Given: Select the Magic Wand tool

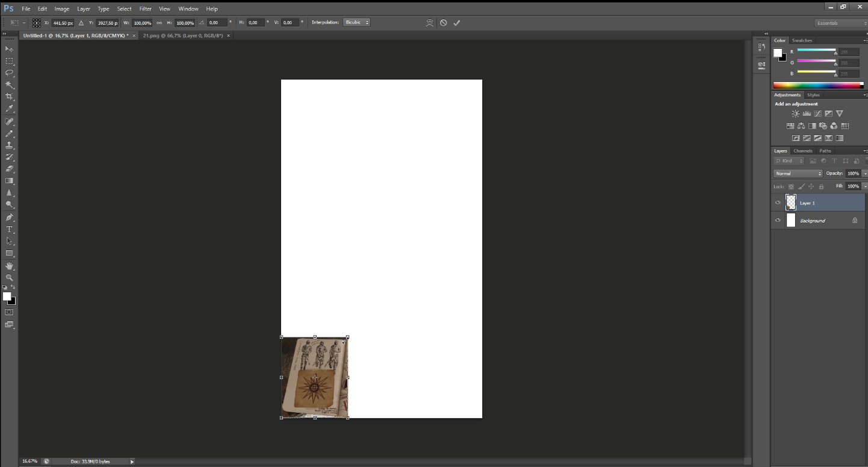Looking at the screenshot, I should tap(9, 85).
